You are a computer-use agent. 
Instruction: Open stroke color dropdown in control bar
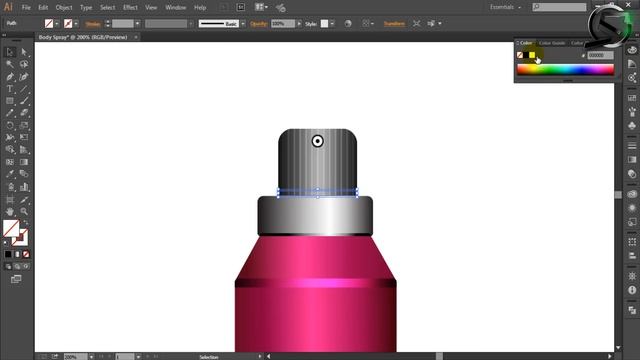76,24
